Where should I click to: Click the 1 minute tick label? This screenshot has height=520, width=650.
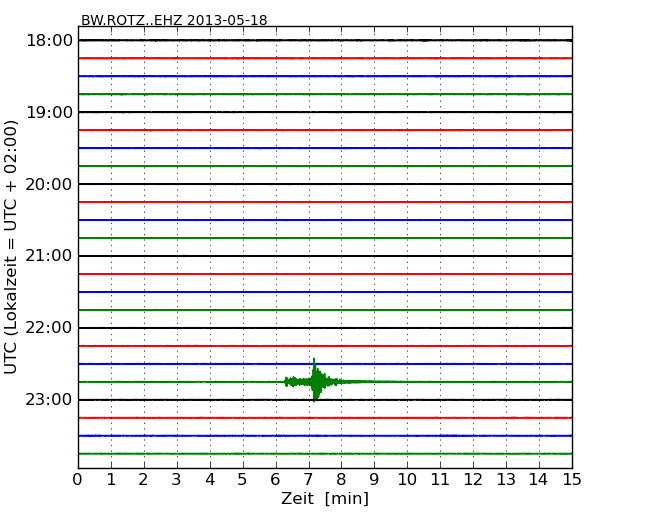click(x=111, y=479)
